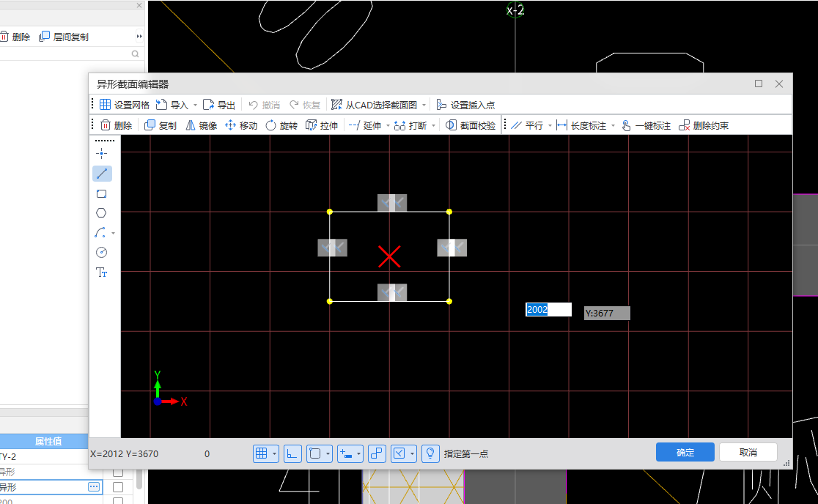
Task: Toggle the checkmark box status icon
Action: click(399, 453)
